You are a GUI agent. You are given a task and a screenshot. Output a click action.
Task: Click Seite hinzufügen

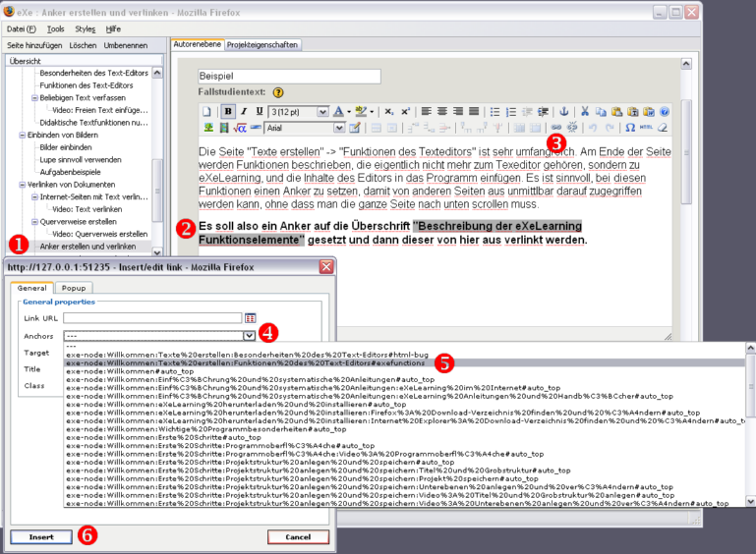click(x=34, y=45)
